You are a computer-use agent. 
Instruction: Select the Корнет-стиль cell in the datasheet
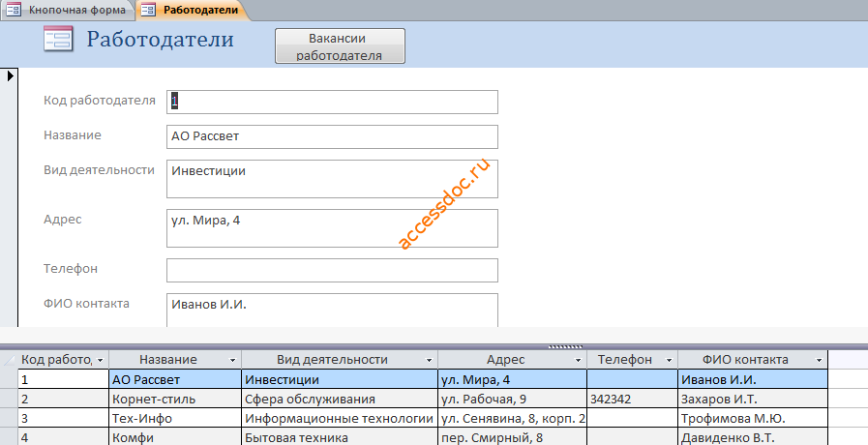point(175,400)
